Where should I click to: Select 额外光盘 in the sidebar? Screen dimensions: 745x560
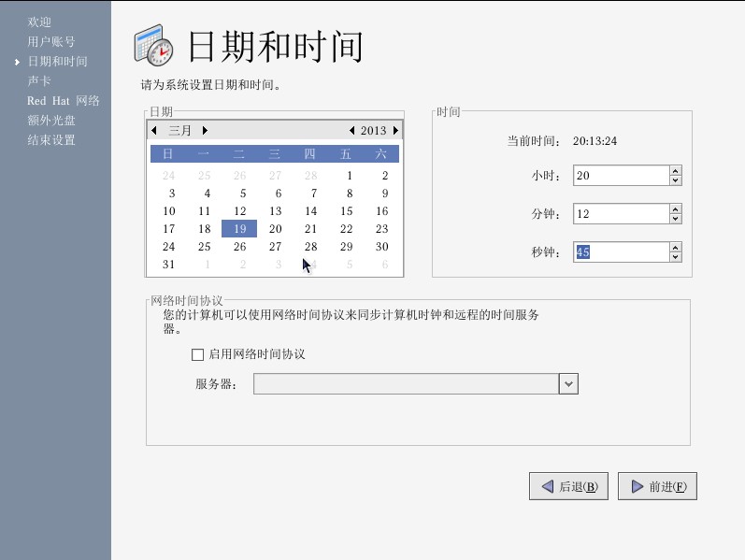pos(51,121)
